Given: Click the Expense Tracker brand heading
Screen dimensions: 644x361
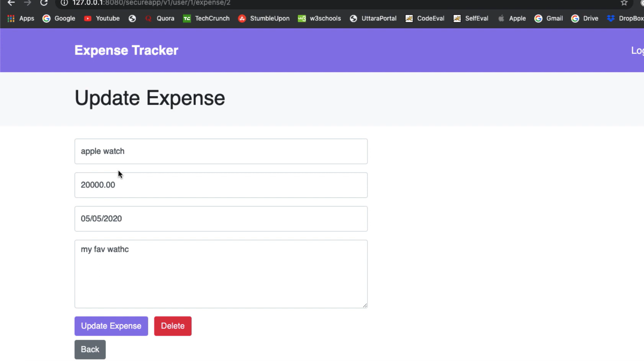Looking at the screenshot, I should point(126,50).
